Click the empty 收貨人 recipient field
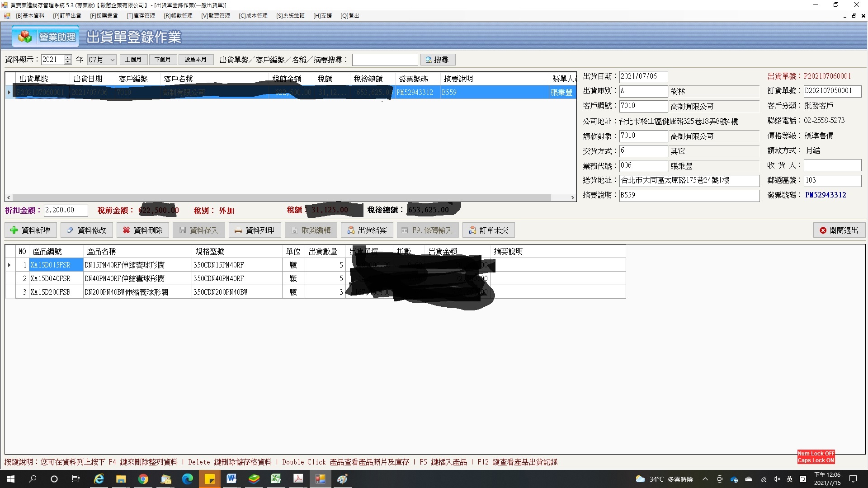This screenshot has height=488, width=868. click(x=832, y=165)
